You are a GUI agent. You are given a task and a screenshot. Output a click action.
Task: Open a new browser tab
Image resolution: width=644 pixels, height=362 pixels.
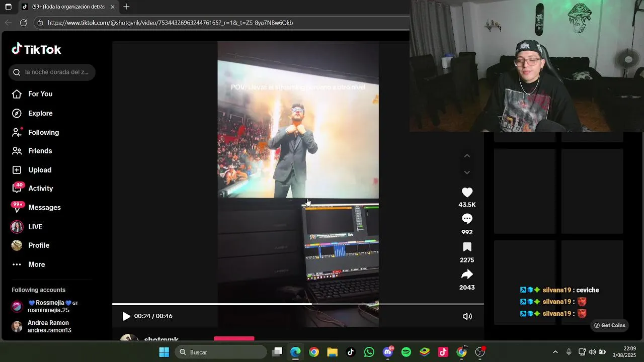(x=126, y=7)
